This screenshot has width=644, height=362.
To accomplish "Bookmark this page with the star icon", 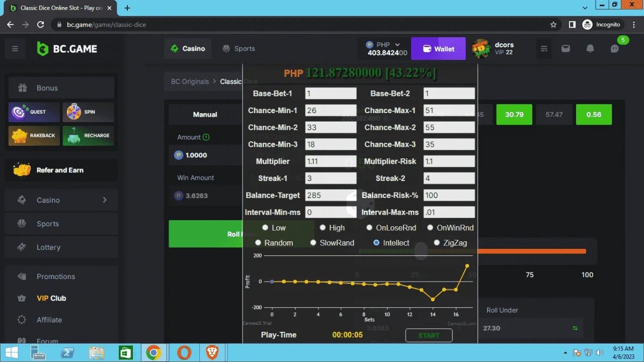I will pyautogui.click(x=553, y=24).
